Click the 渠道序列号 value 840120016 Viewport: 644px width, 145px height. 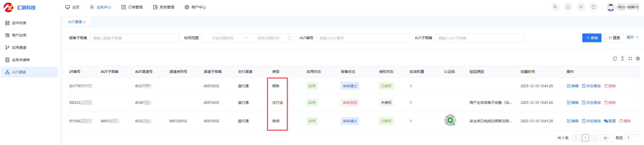(x=178, y=121)
